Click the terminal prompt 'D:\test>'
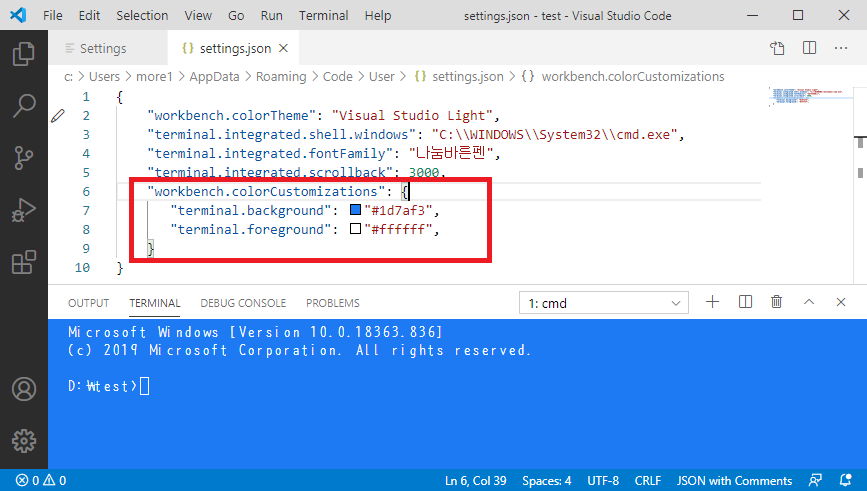The width and height of the screenshot is (867, 491). (102, 385)
